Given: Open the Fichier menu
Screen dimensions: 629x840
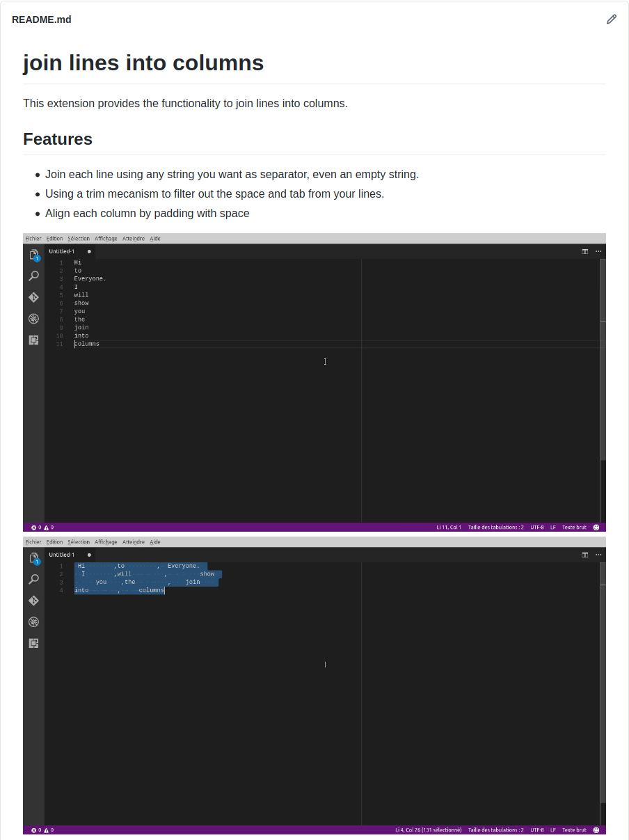Looking at the screenshot, I should (x=33, y=238).
